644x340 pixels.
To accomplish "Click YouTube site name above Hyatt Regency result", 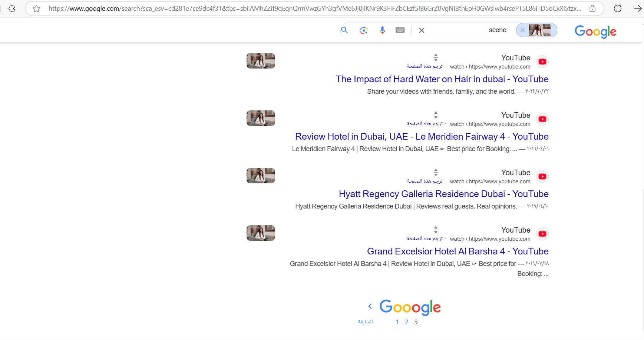I will [x=516, y=173].
